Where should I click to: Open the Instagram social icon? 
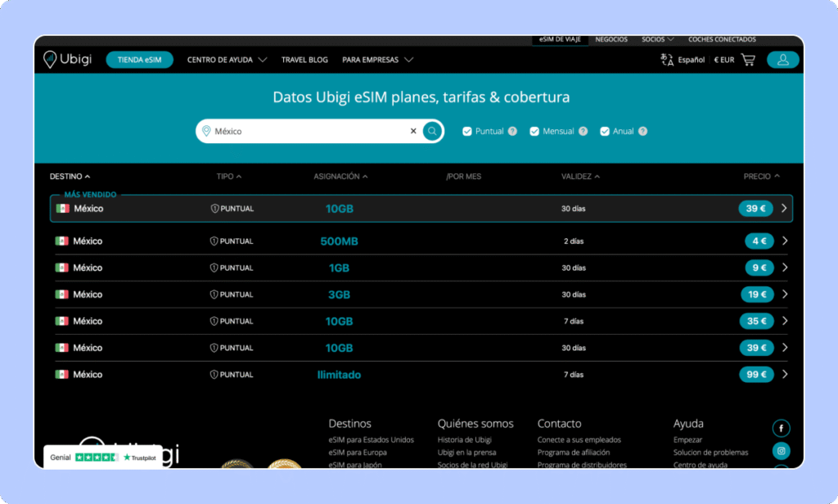782,451
